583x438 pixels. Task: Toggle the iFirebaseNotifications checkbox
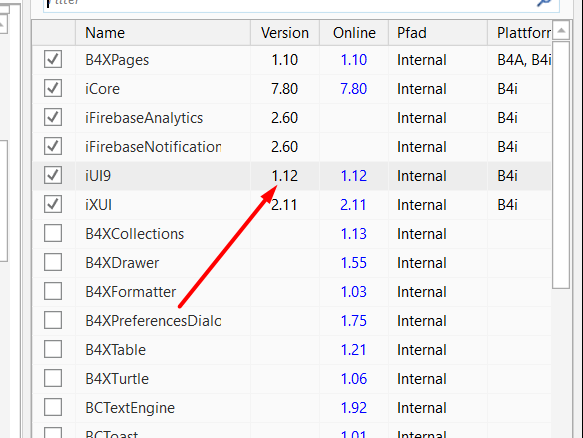click(53, 146)
